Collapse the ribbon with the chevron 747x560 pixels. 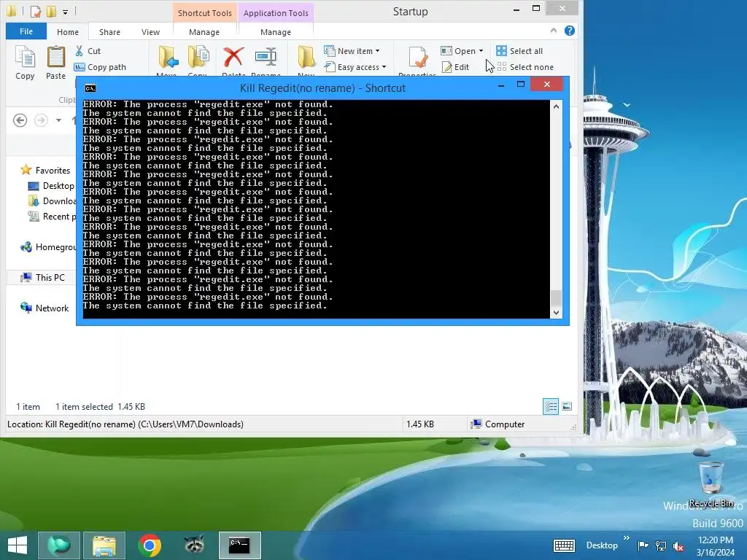[553, 31]
